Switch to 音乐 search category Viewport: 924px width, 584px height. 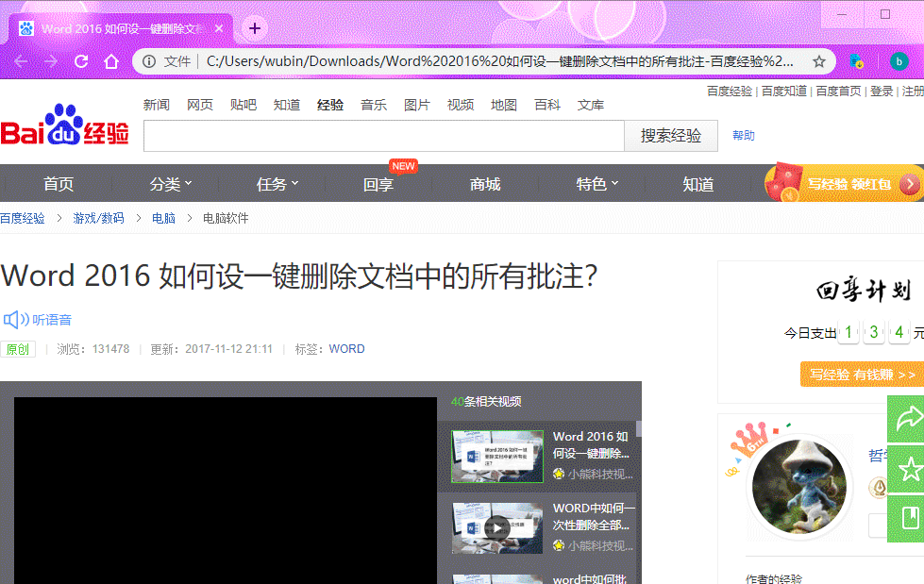tap(374, 105)
